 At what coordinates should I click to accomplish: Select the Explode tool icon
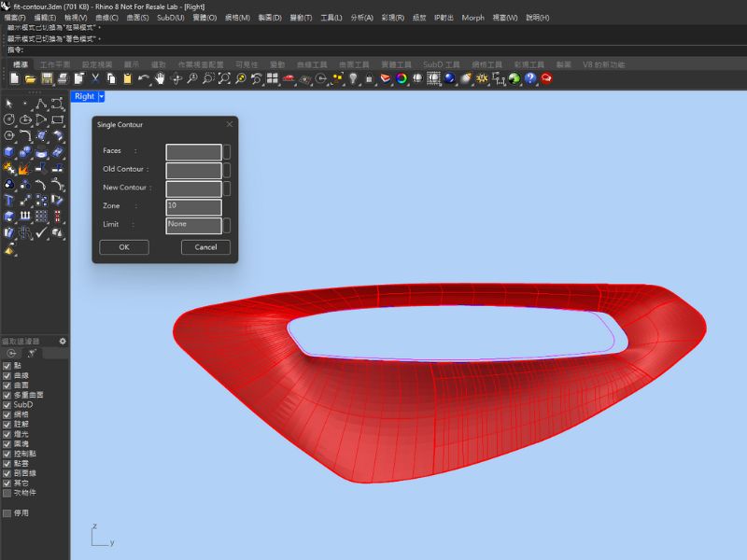[25, 169]
